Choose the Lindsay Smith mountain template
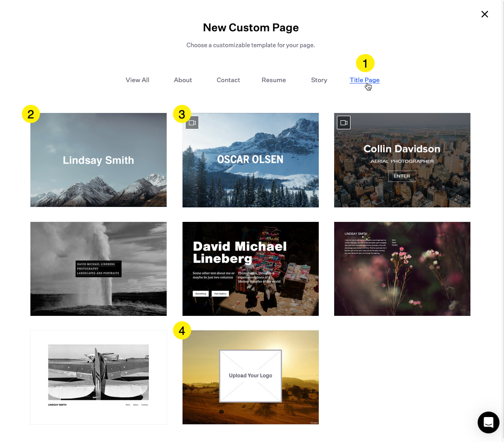This screenshot has height=442, width=504. (x=99, y=160)
